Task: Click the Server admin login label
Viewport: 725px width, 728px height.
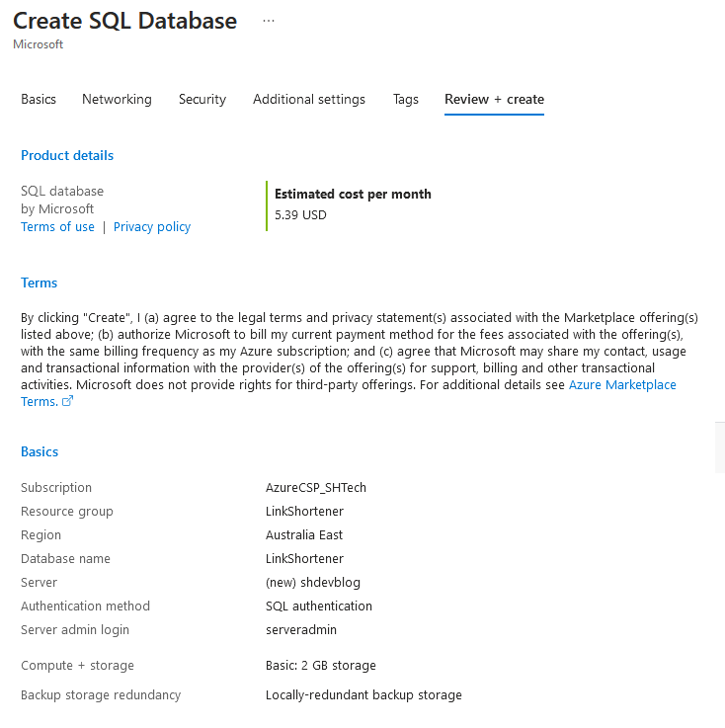Action: [75, 629]
